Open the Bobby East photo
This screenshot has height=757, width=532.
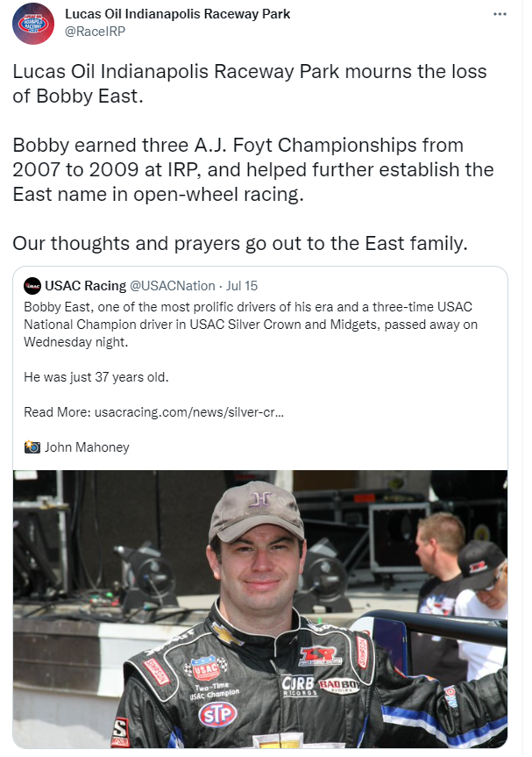(260, 610)
